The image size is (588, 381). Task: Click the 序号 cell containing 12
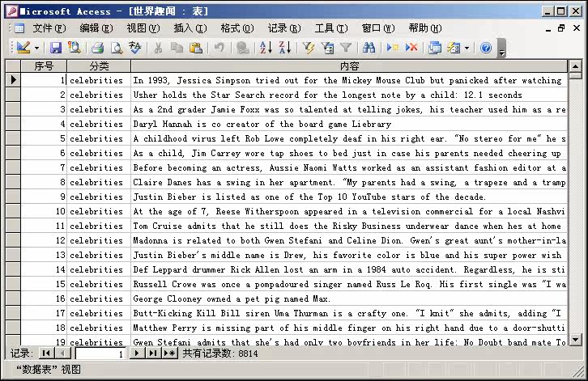click(x=44, y=240)
